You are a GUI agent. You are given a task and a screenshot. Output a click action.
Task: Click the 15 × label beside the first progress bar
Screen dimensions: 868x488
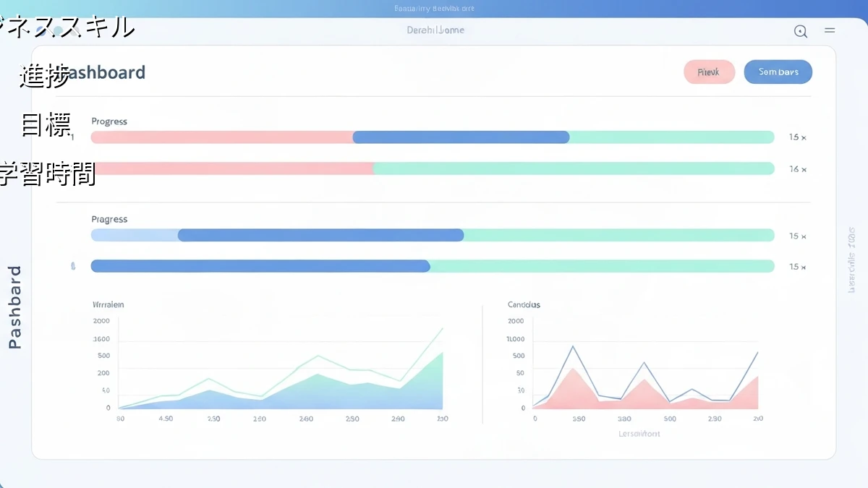click(x=797, y=137)
